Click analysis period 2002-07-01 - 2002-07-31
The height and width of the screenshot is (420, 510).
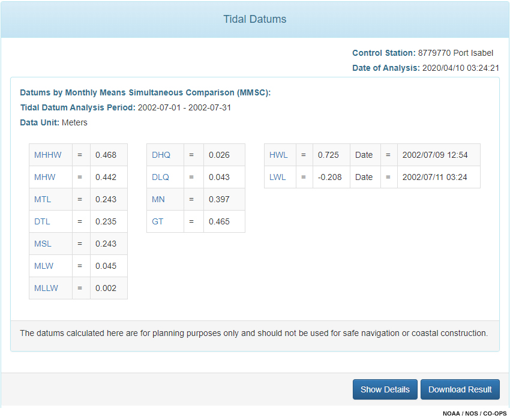pos(184,107)
